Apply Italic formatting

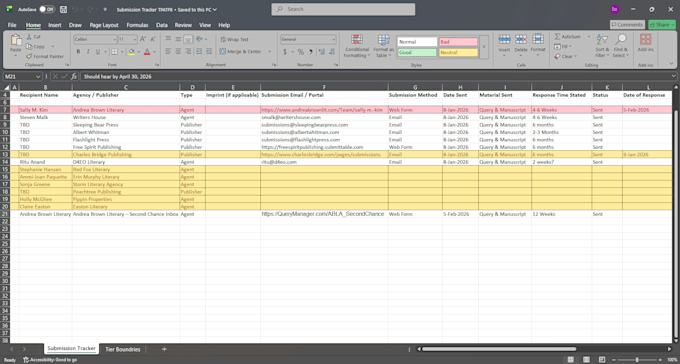88,52
